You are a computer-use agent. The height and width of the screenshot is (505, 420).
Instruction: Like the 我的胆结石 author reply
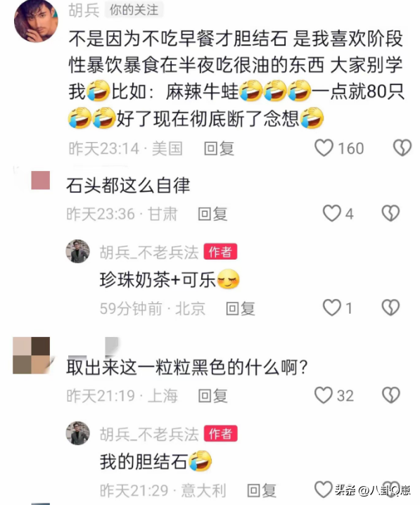click(x=324, y=490)
